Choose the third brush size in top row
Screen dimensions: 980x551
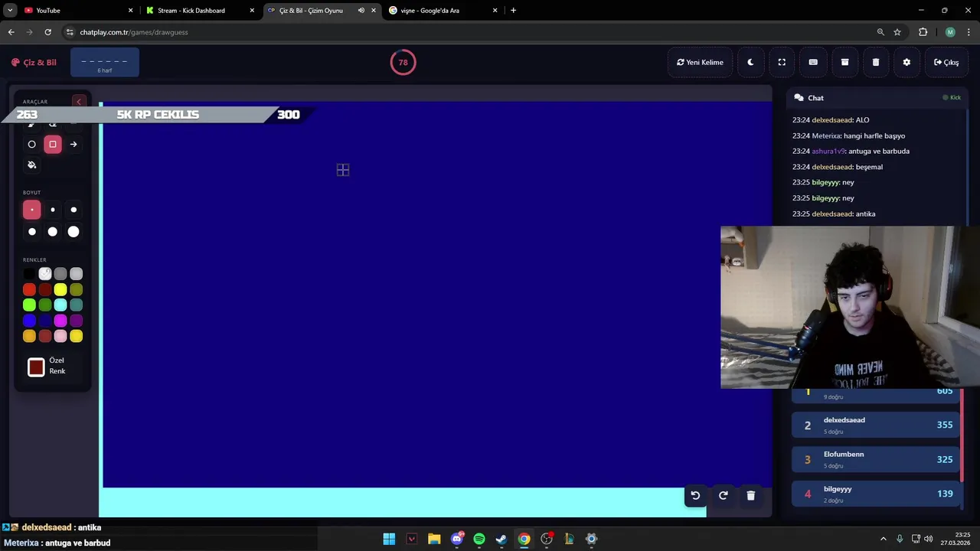tap(73, 210)
